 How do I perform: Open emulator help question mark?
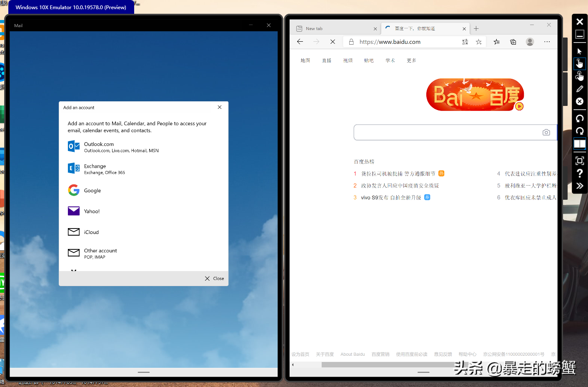click(x=580, y=173)
